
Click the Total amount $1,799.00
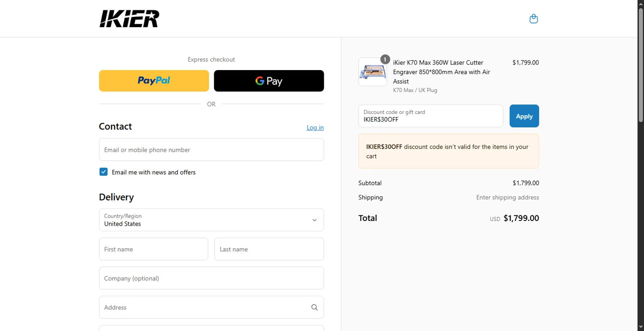click(x=521, y=218)
